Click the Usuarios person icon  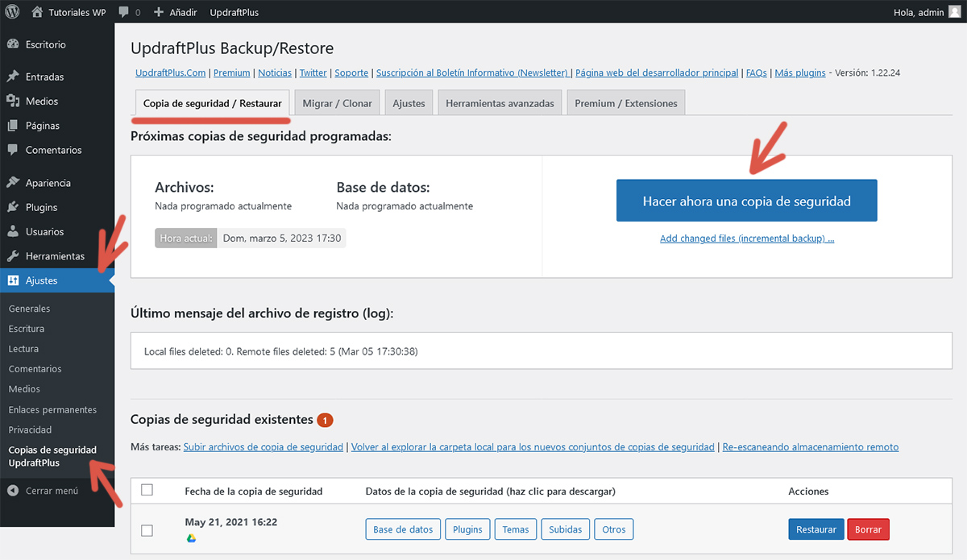13,231
